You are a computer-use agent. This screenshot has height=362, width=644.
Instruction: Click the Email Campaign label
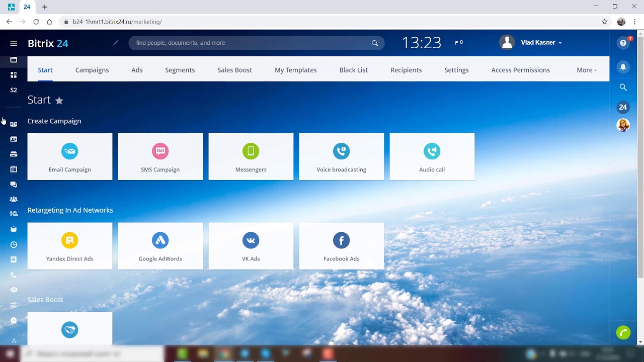70,169
